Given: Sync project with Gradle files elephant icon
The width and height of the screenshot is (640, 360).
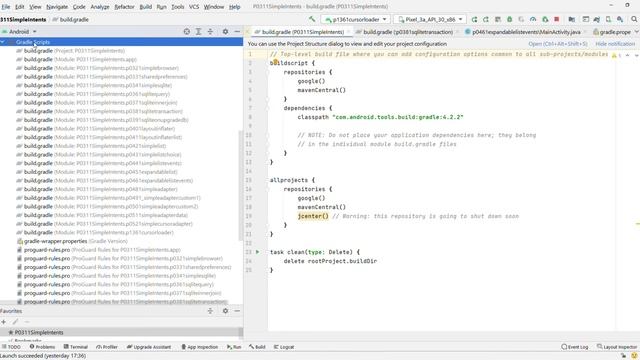Looking at the screenshot, I should (x=597, y=19).
